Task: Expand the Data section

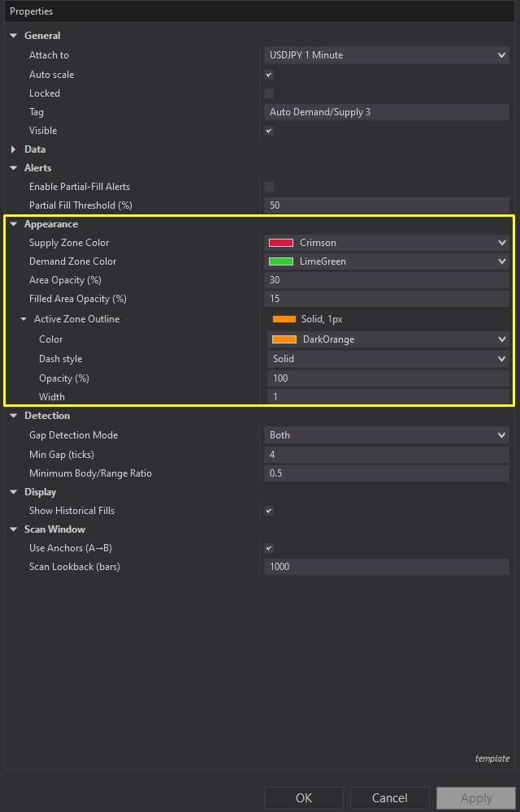Action: [12, 149]
